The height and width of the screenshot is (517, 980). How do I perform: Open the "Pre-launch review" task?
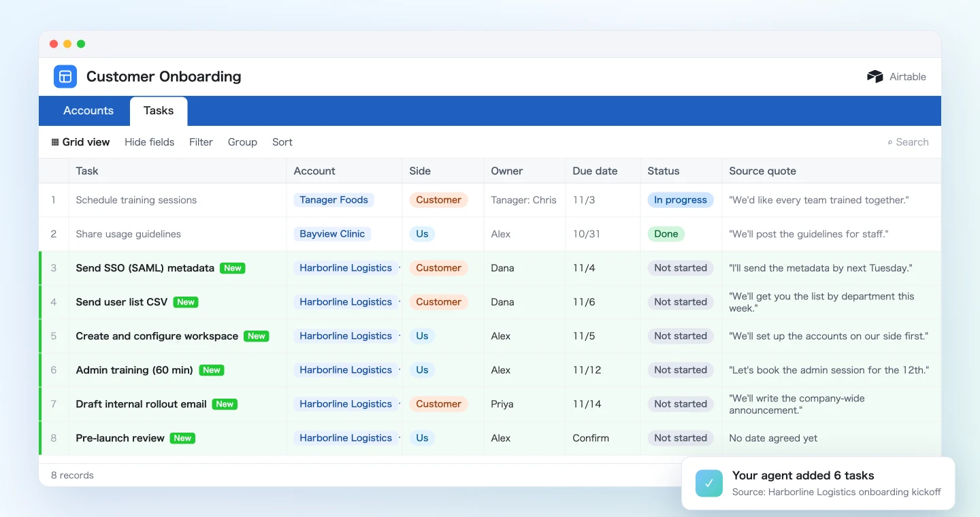tap(120, 438)
